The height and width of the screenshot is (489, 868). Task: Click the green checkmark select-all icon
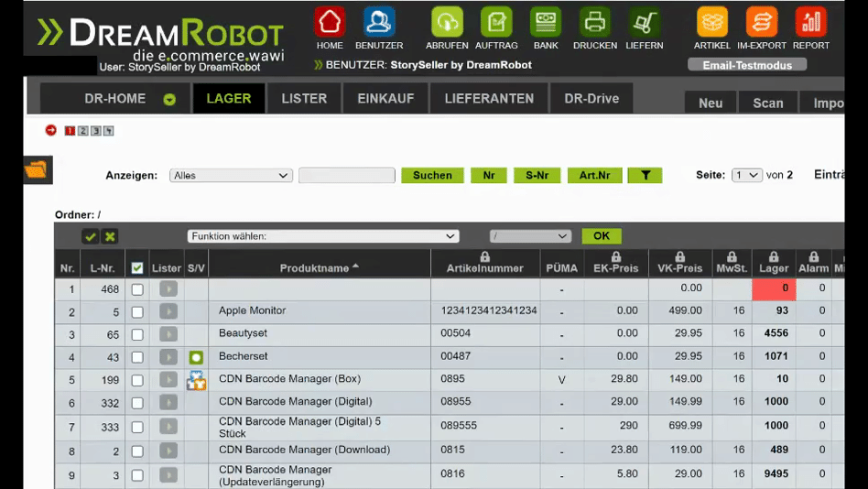coord(91,236)
